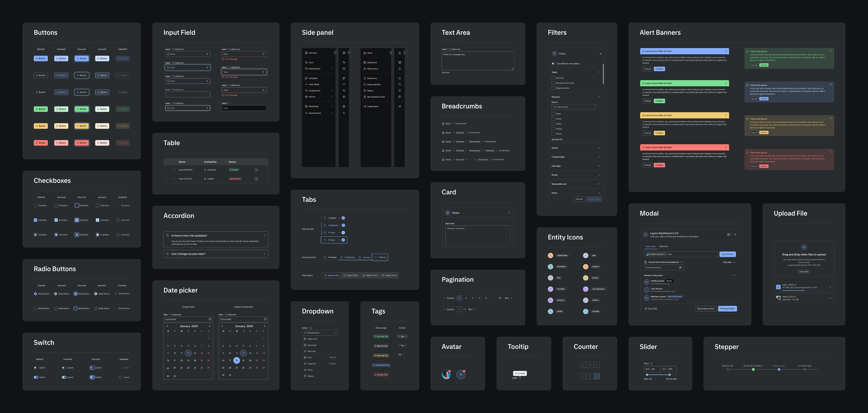The height and width of the screenshot is (413, 868).
Task: Toggle password visibility eye icon
Action: pos(680,267)
